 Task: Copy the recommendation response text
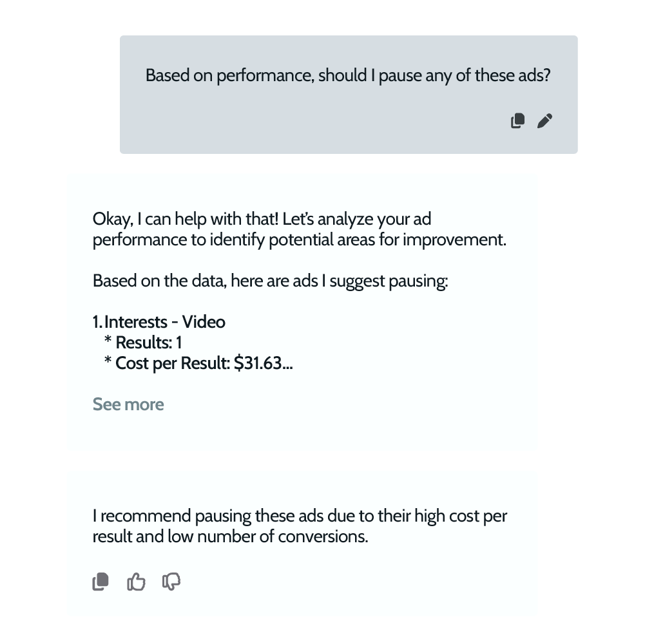pyautogui.click(x=101, y=582)
